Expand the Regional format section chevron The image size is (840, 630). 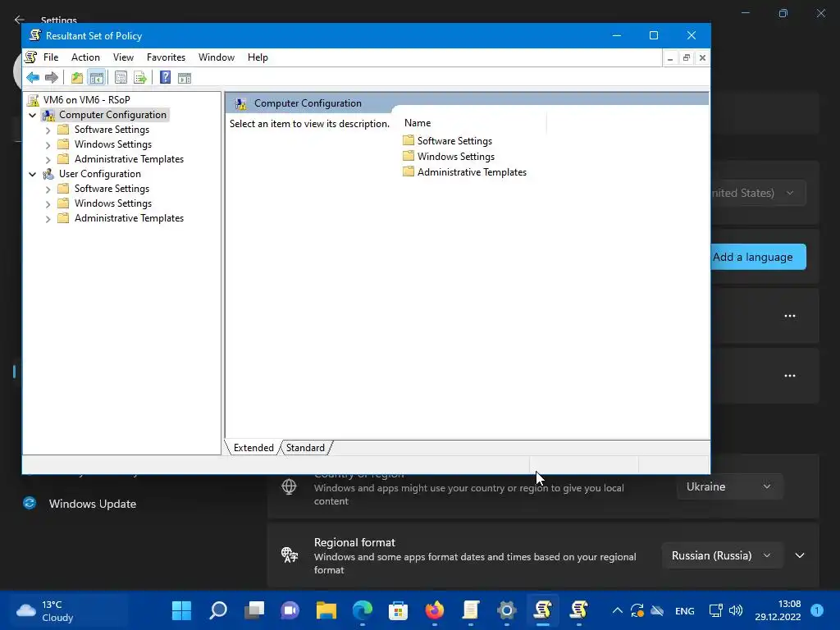click(x=800, y=555)
